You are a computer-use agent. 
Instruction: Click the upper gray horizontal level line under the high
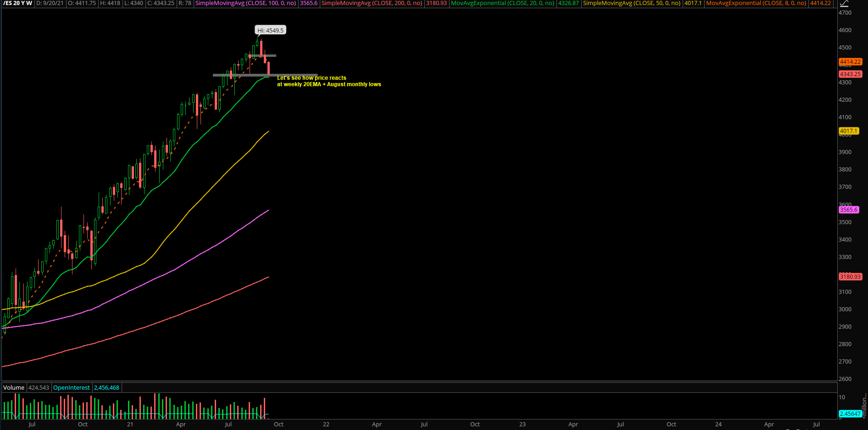click(x=262, y=56)
